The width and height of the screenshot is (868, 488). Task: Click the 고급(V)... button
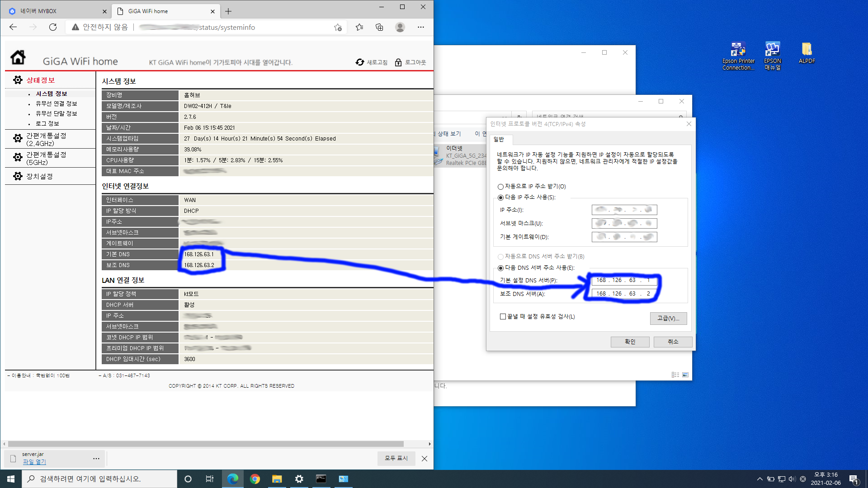pos(668,319)
